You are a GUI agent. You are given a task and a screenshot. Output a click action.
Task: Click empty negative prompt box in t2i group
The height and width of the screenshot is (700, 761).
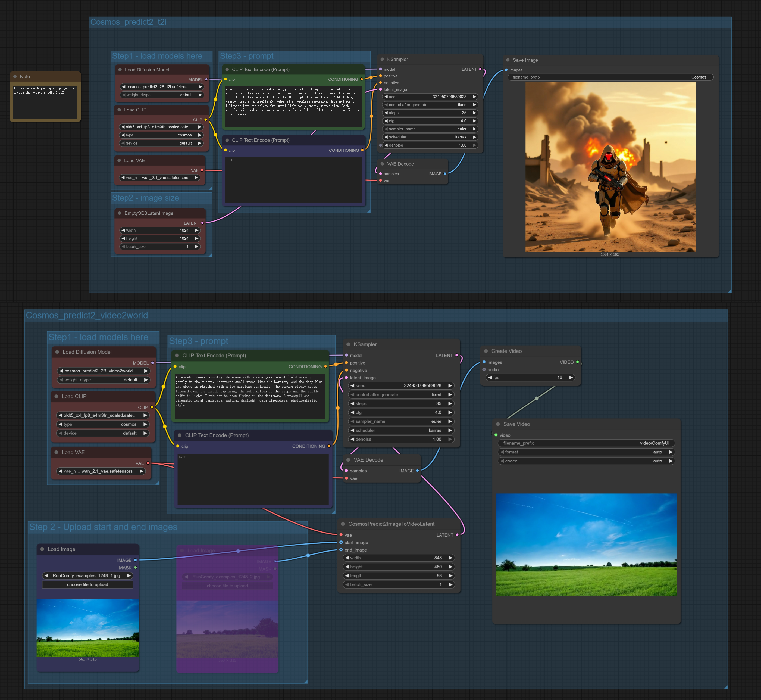click(x=293, y=180)
